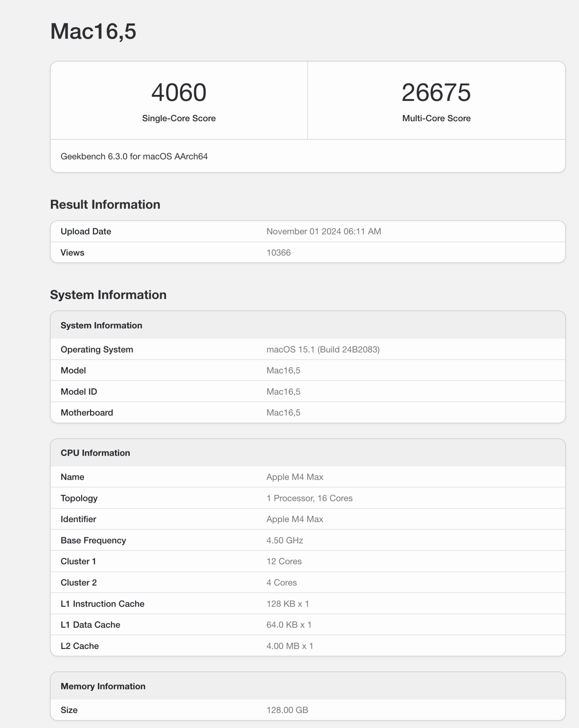Image resolution: width=579 pixels, height=728 pixels.
Task: Select the Mac16,5 value in Motherboard row
Action: (283, 413)
